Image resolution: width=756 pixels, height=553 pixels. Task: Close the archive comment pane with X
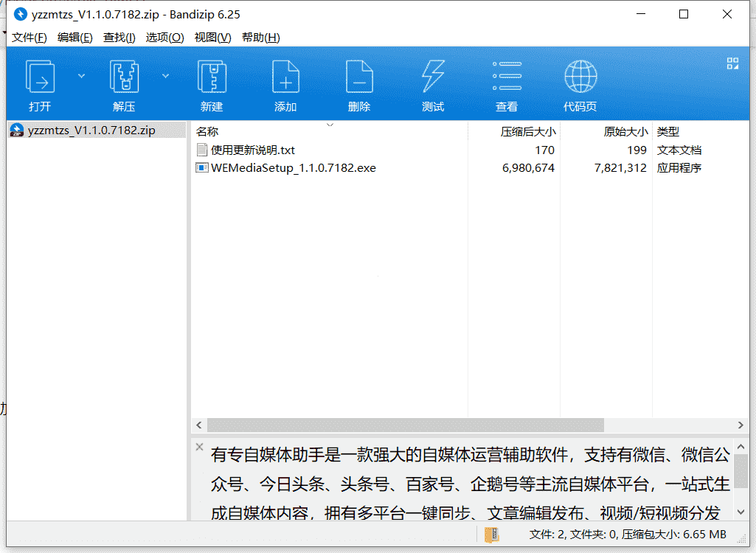point(200,447)
